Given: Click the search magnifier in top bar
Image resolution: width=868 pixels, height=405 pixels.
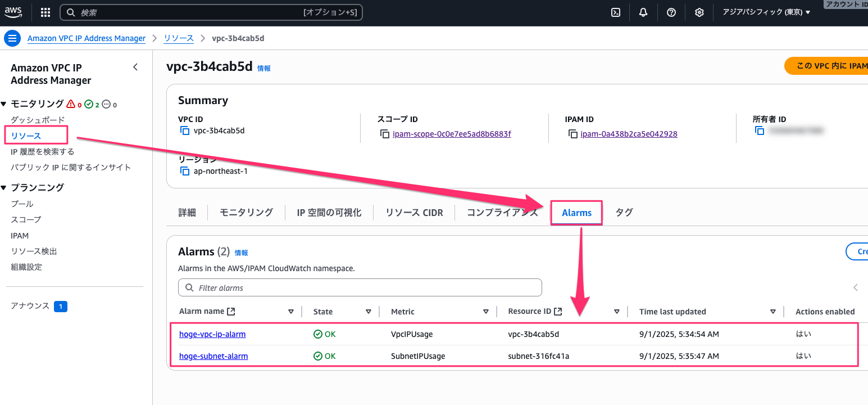Looking at the screenshot, I should click(x=71, y=12).
